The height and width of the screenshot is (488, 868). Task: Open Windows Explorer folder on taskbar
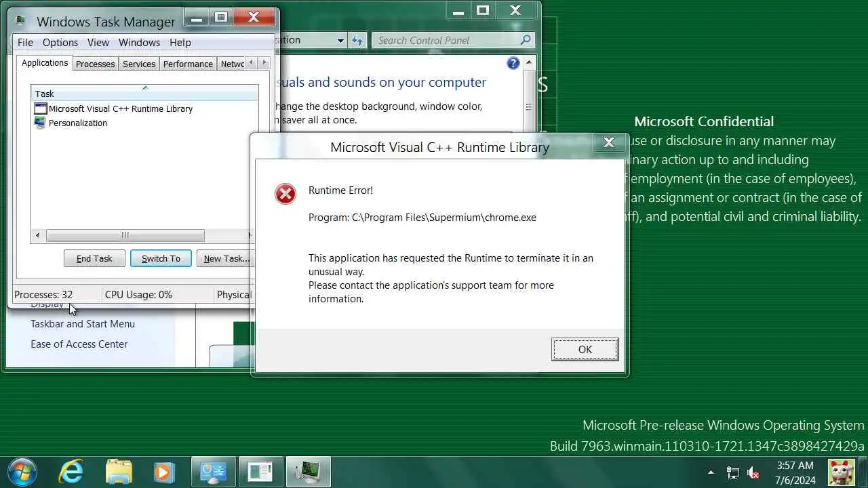tap(119, 472)
